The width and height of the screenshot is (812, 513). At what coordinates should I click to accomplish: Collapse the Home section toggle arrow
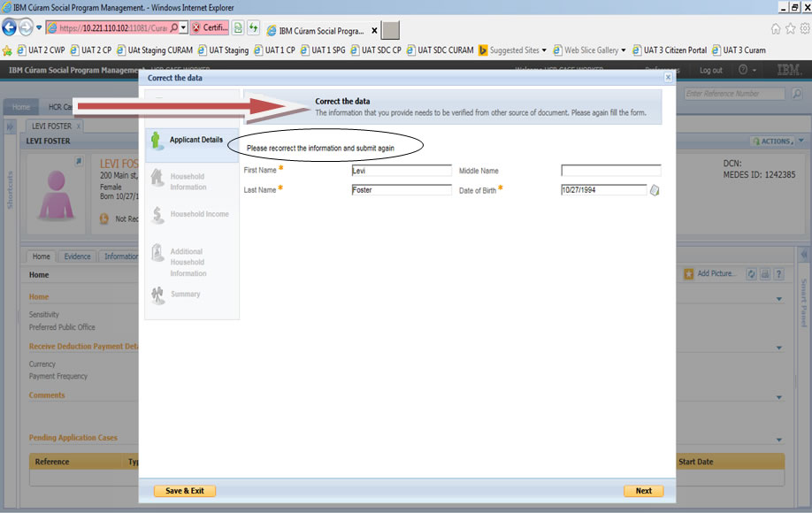click(x=779, y=299)
